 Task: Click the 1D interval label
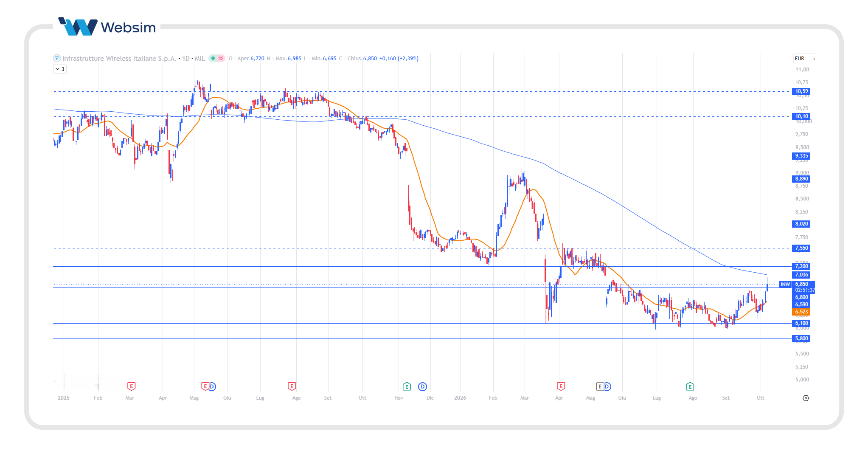[x=186, y=58]
